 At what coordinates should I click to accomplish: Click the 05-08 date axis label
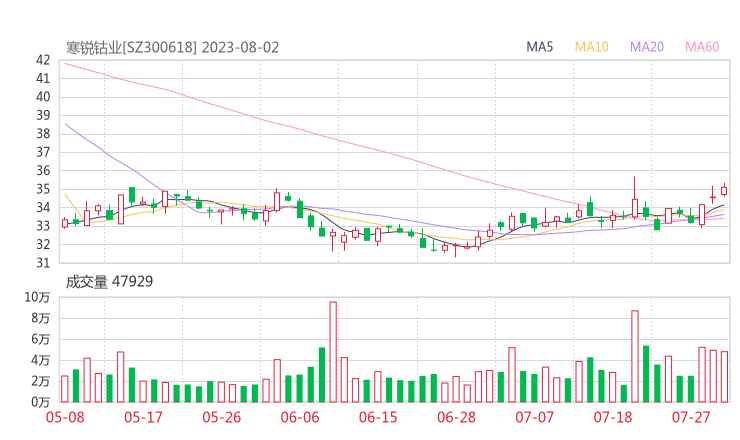pos(65,417)
